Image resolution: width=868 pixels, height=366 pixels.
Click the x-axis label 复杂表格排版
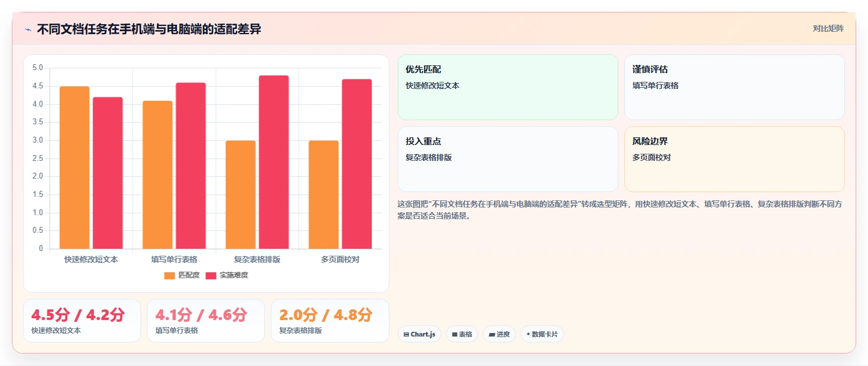[257, 259]
